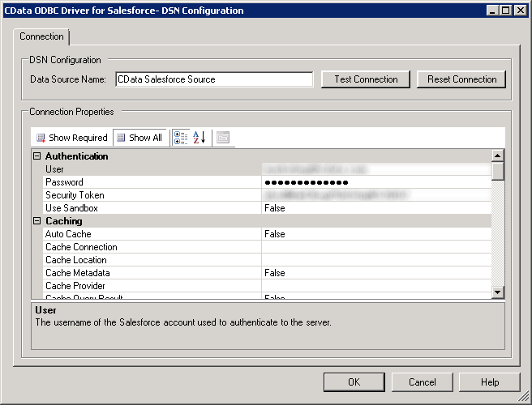Collapse the Caching category

36,221
